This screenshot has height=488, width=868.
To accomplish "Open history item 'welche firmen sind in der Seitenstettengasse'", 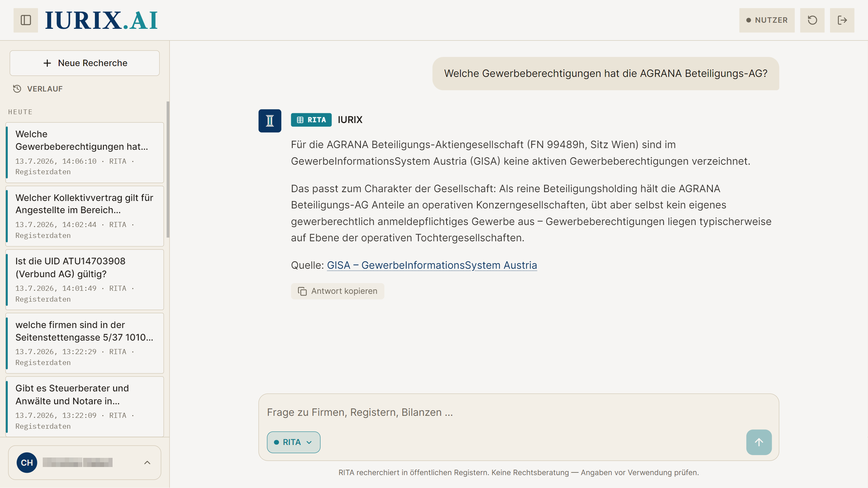I will [x=85, y=343].
